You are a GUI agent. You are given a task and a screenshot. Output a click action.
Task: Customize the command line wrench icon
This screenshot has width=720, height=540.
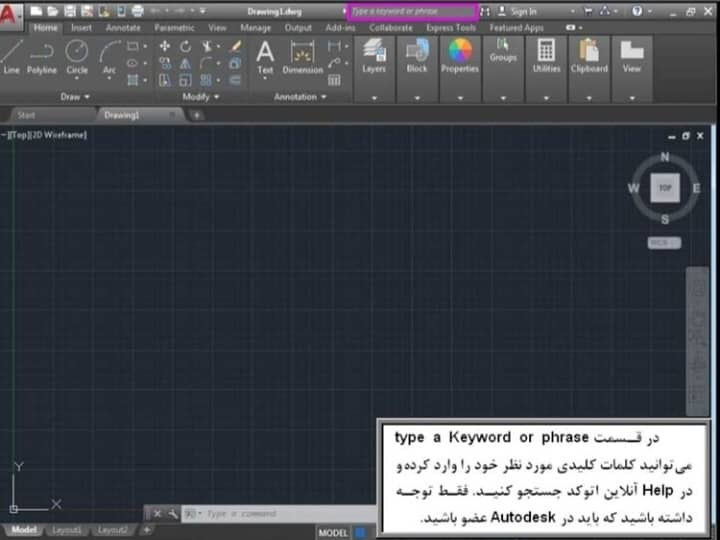(x=173, y=514)
